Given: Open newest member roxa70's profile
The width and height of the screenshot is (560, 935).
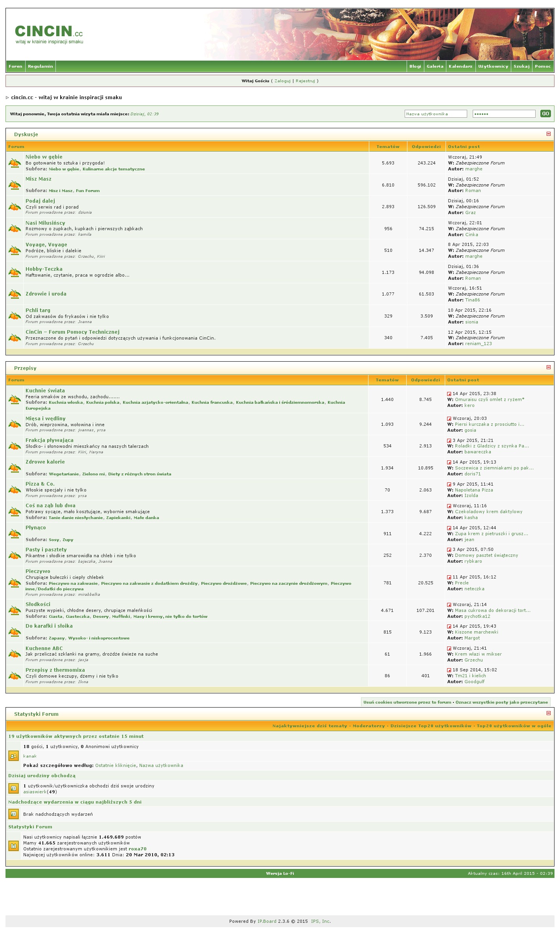Looking at the screenshot, I should [x=138, y=849].
